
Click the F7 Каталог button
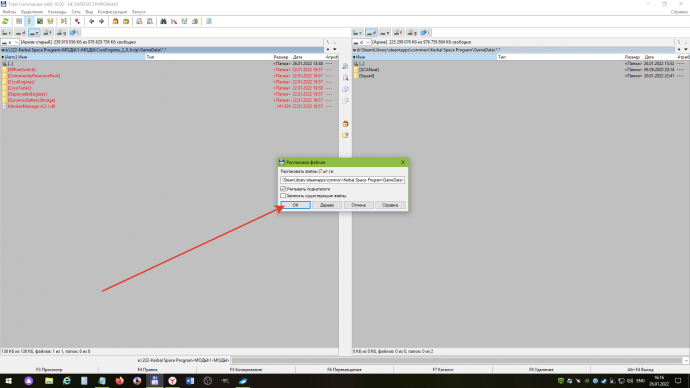coord(443,370)
